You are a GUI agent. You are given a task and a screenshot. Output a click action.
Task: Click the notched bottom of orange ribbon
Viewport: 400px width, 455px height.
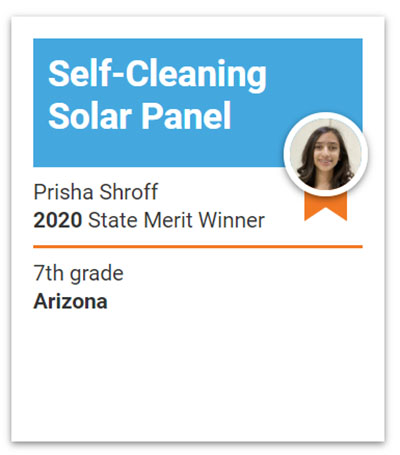click(326, 215)
